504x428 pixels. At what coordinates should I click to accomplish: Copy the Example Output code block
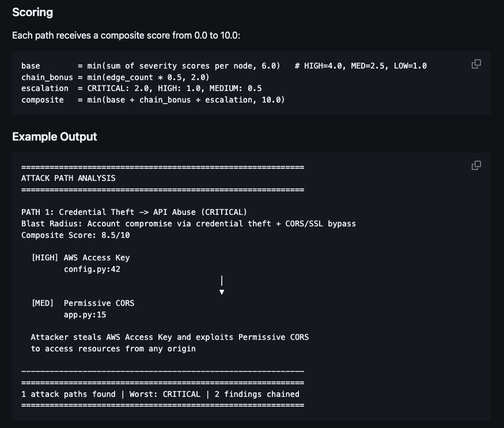(x=476, y=165)
